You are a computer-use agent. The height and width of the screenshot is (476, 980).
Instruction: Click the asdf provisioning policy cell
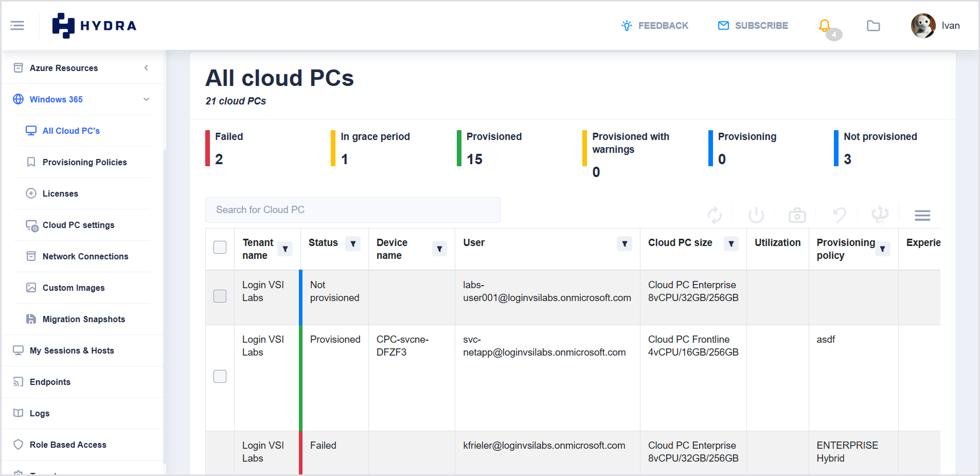point(826,340)
